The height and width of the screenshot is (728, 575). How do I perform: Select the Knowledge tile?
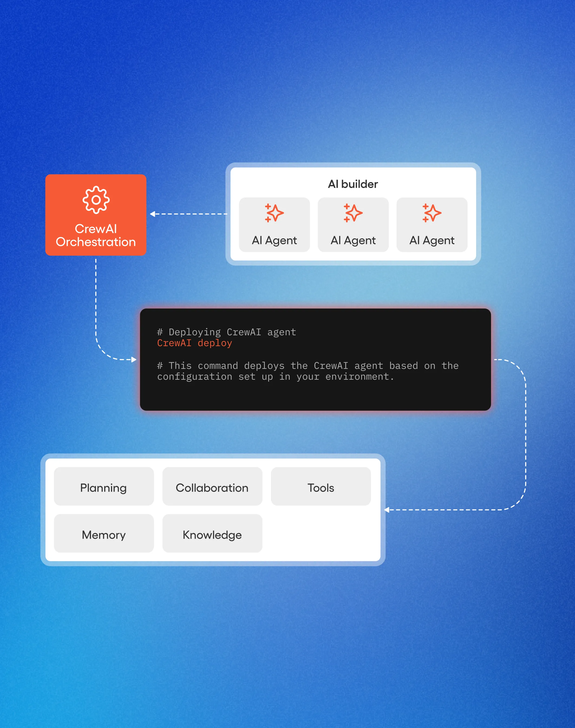212,533
